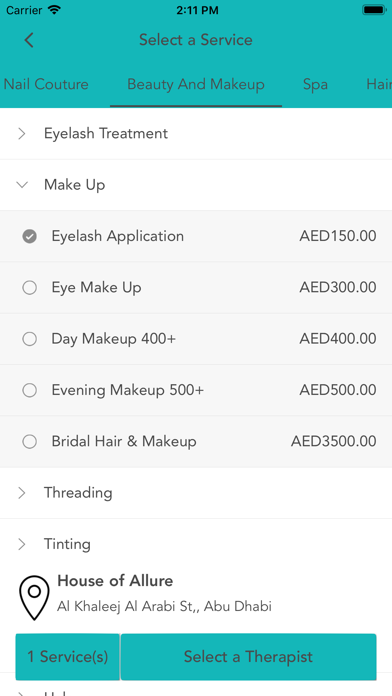Tap the Select a Therapist button

(248, 656)
